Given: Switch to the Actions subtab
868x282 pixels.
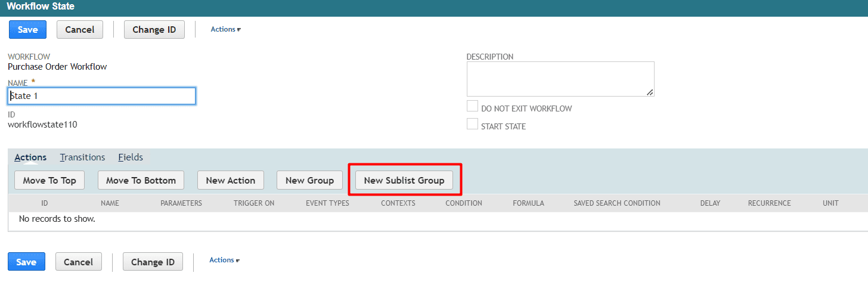Looking at the screenshot, I should tap(30, 157).
